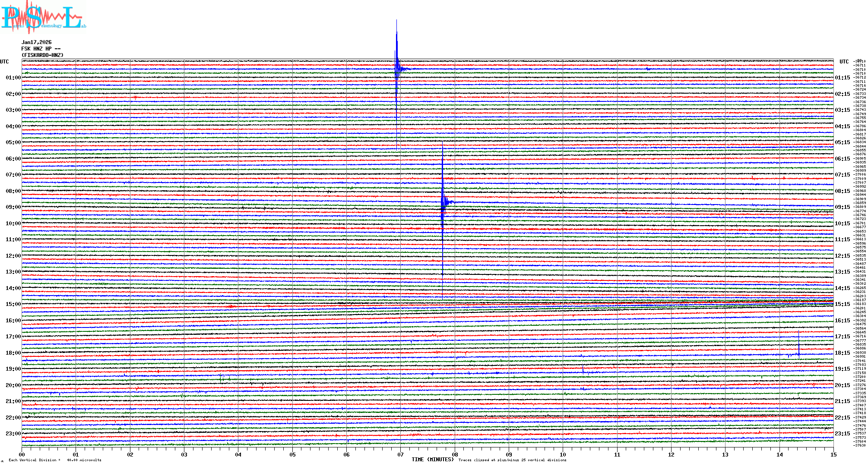Screen dimensions: 868x466
Task: Click the Traces clipped footnote text
Action: pyautogui.click(x=512, y=460)
